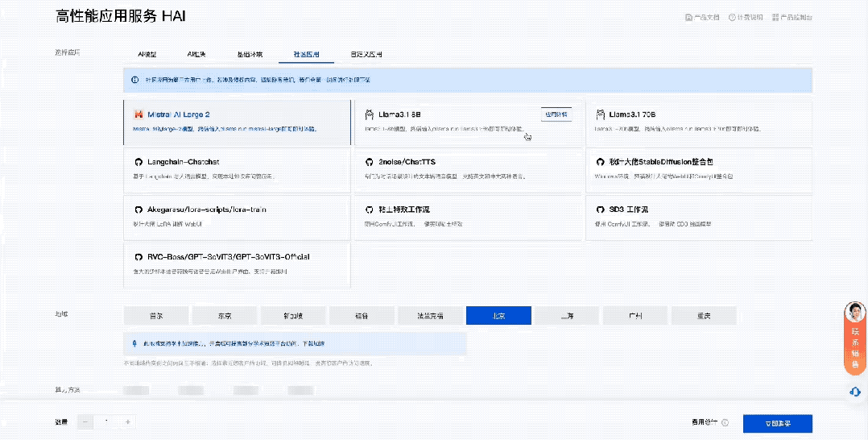868x440 pixels.
Task: Click the Mistral AI Large 2 logo icon
Action: pyautogui.click(x=138, y=114)
